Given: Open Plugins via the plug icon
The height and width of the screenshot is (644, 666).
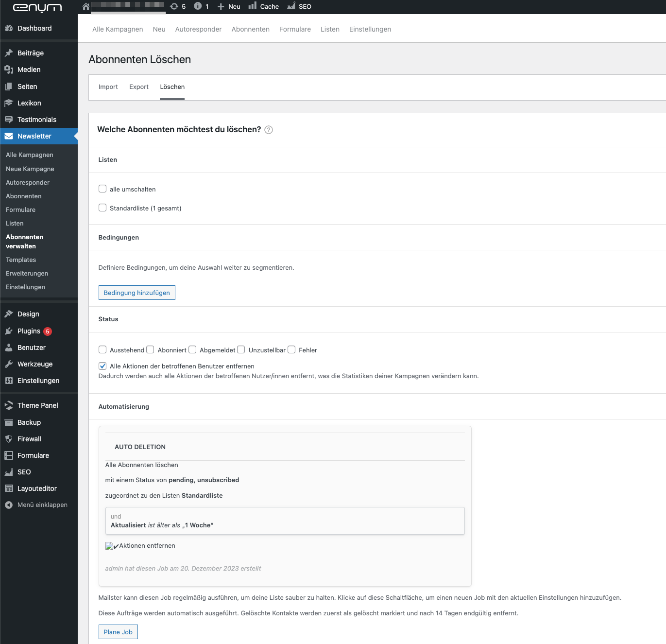Looking at the screenshot, I should click(9, 331).
